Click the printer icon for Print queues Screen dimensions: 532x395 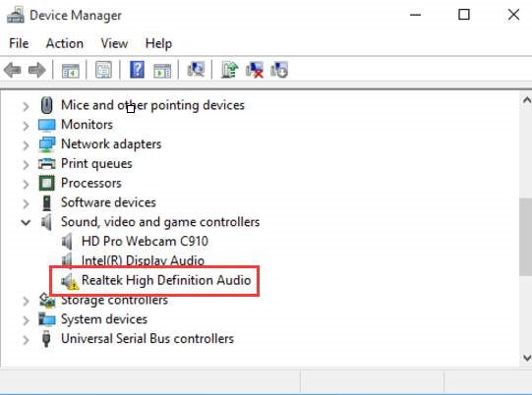[x=46, y=164]
